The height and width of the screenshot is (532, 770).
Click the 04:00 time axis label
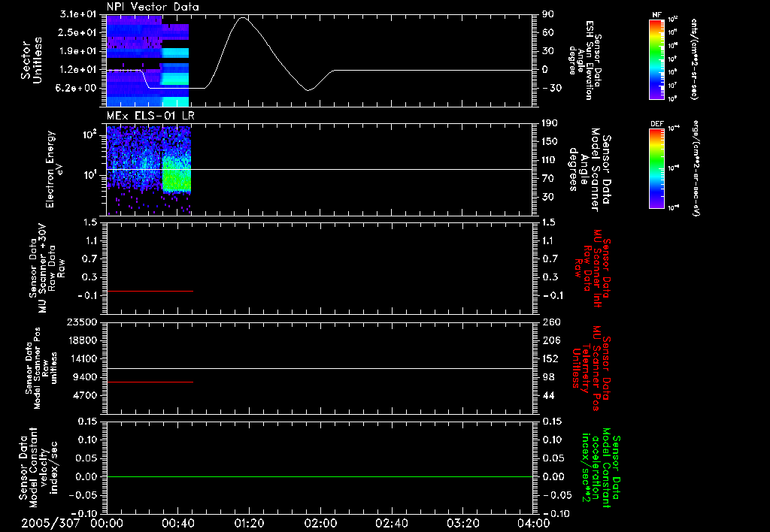tap(533, 523)
